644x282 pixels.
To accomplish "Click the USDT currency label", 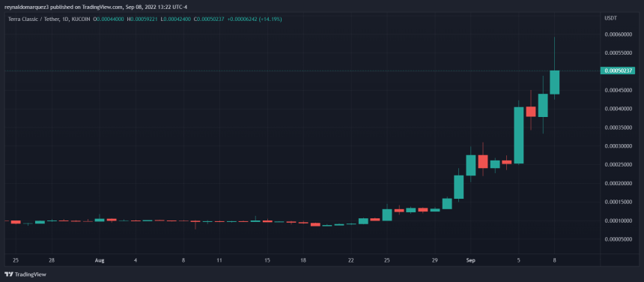I will pos(610,19).
